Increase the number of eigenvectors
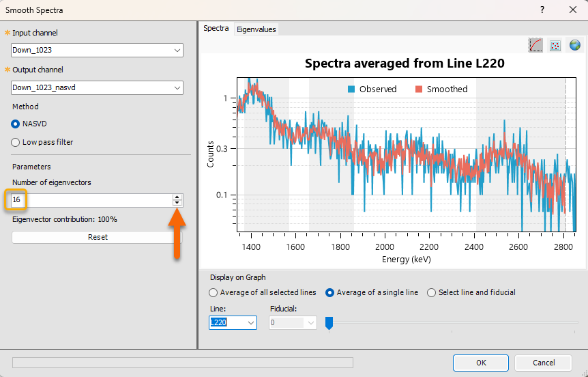 177,197
